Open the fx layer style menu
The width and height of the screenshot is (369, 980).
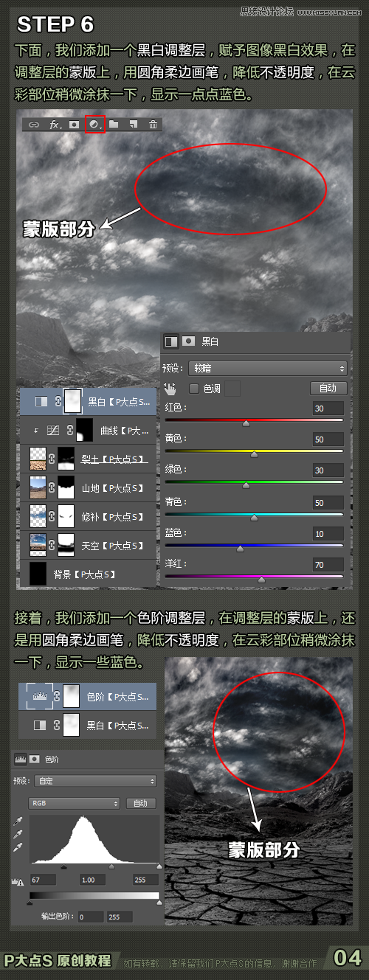click(55, 125)
